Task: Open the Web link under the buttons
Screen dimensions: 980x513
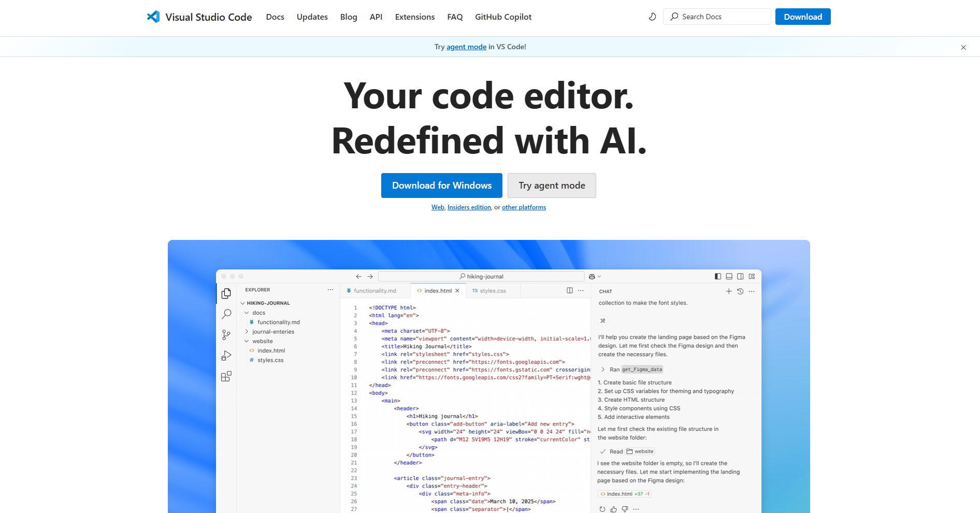Action: coord(438,207)
